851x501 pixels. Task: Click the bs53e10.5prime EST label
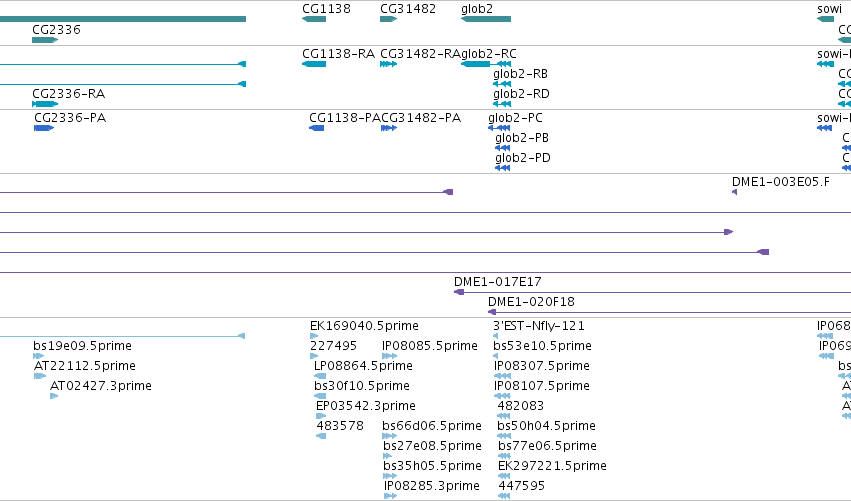click(x=542, y=346)
